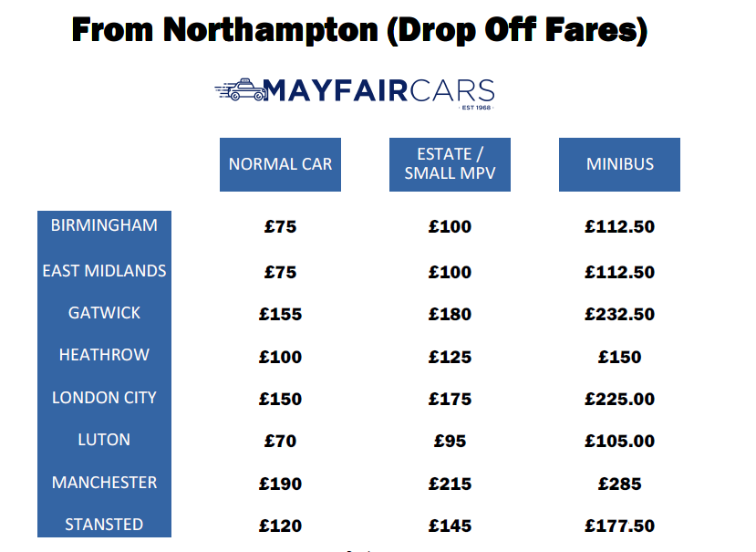
Task: Click the LUTON destination label
Action: pos(104,440)
